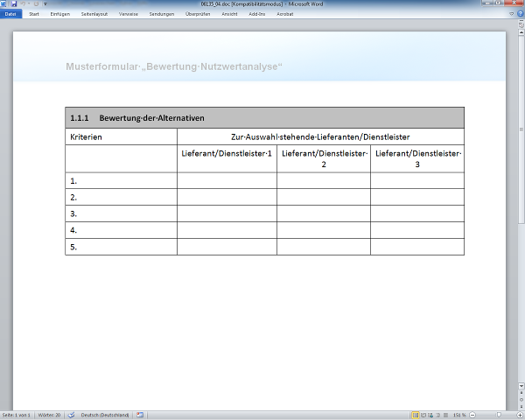The image size is (525, 420).
Task: Open the Einfügen ribbon tab
Action: (x=60, y=14)
